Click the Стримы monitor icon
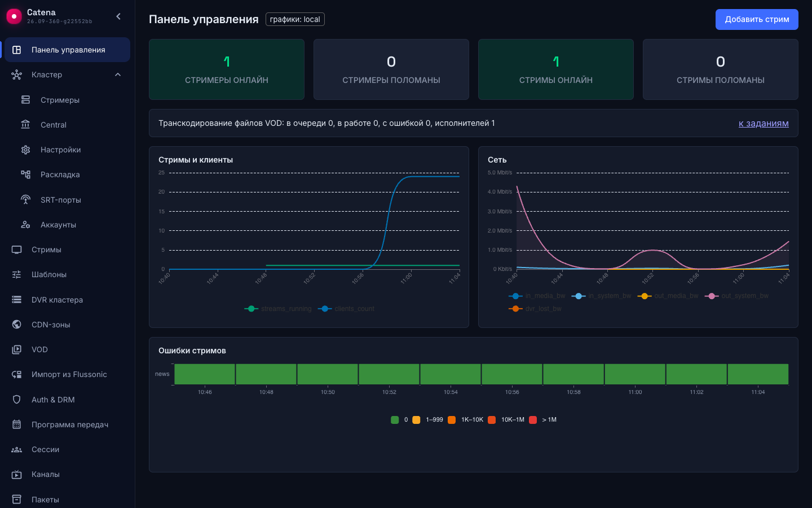The width and height of the screenshot is (812, 508). tap(17, 249)
